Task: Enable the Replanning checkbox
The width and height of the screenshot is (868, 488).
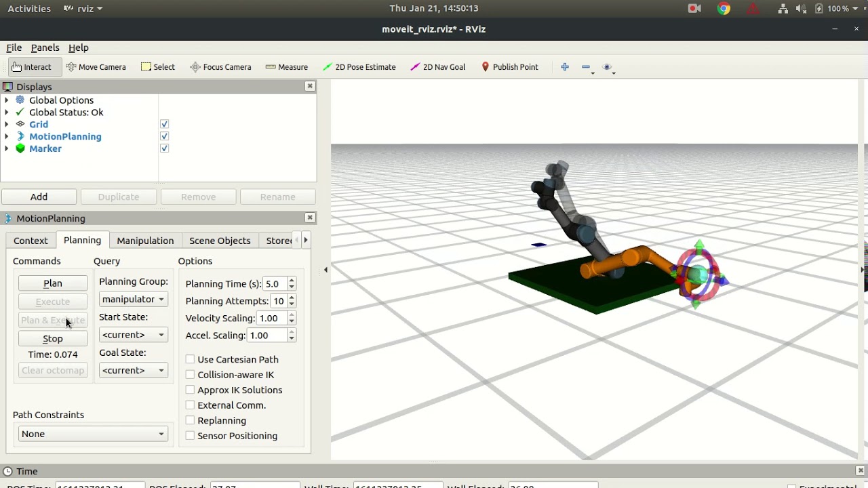Action: 190,420
